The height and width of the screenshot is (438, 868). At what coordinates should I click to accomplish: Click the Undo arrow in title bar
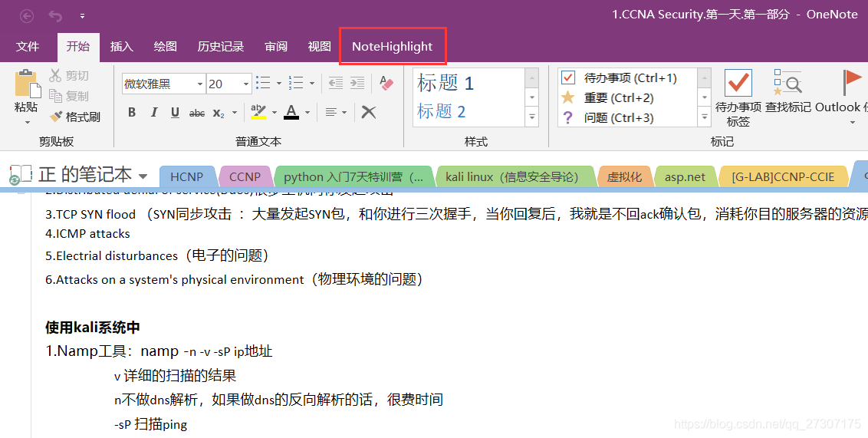[55, 16]
